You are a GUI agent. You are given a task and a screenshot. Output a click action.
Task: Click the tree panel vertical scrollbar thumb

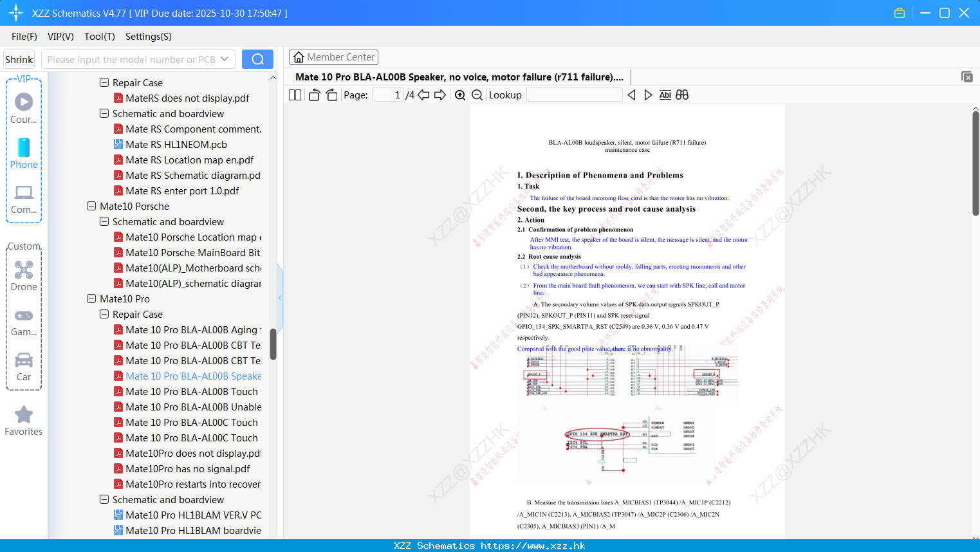[273, 344]
